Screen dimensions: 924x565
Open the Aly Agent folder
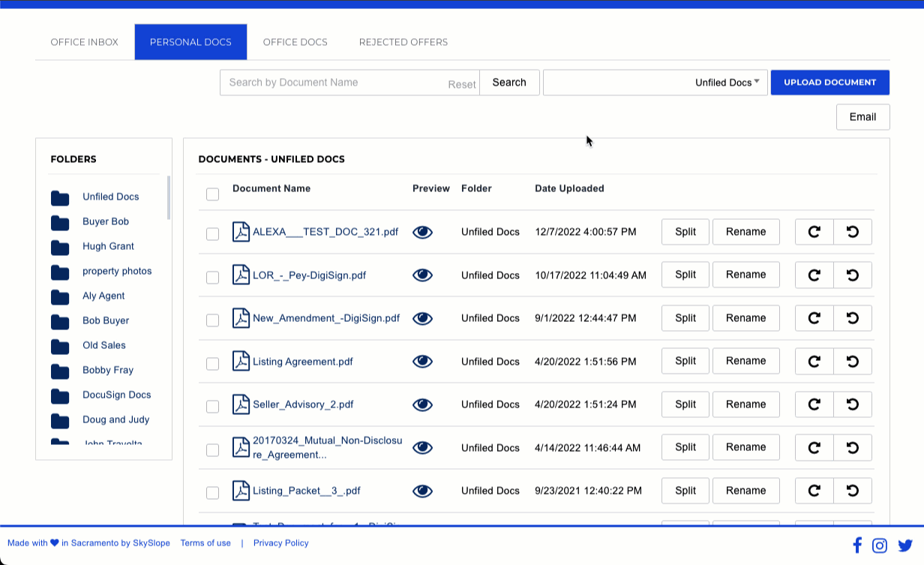click(x=103, y=296)
